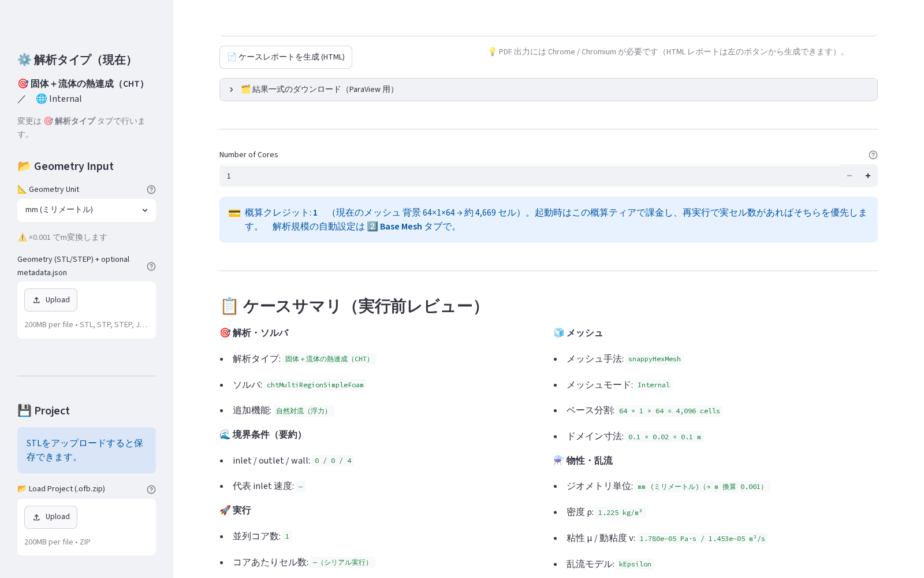This screenshot has width=924, height=578.
Task: Click ケースレポートを生成 (HTML) button
Action: 286,57
